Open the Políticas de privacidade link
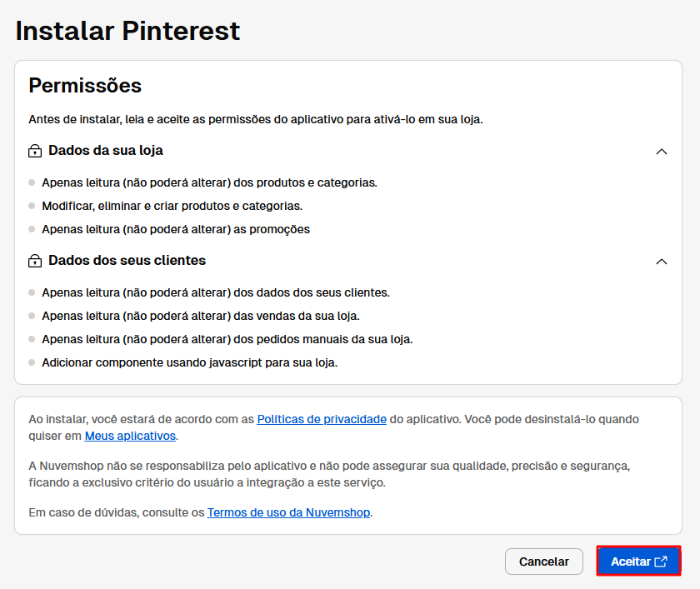The width and height of the screenshot is (700, 589). tap(322, 419)
